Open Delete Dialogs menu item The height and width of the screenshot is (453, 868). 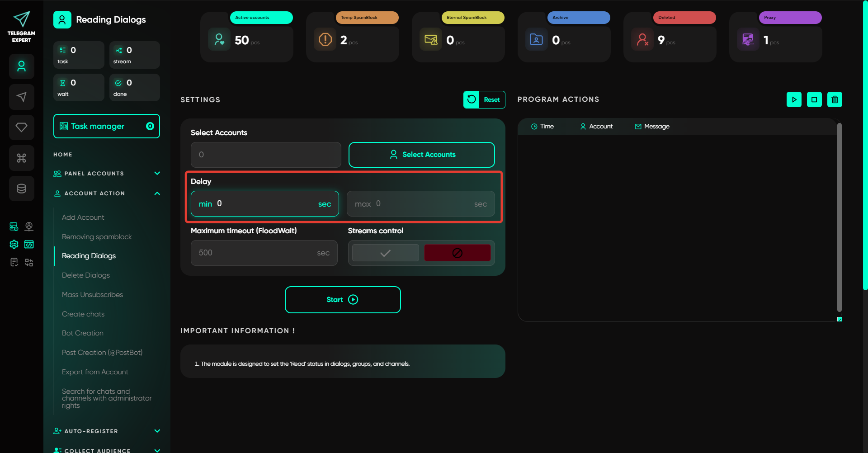(x=86, y=275)
